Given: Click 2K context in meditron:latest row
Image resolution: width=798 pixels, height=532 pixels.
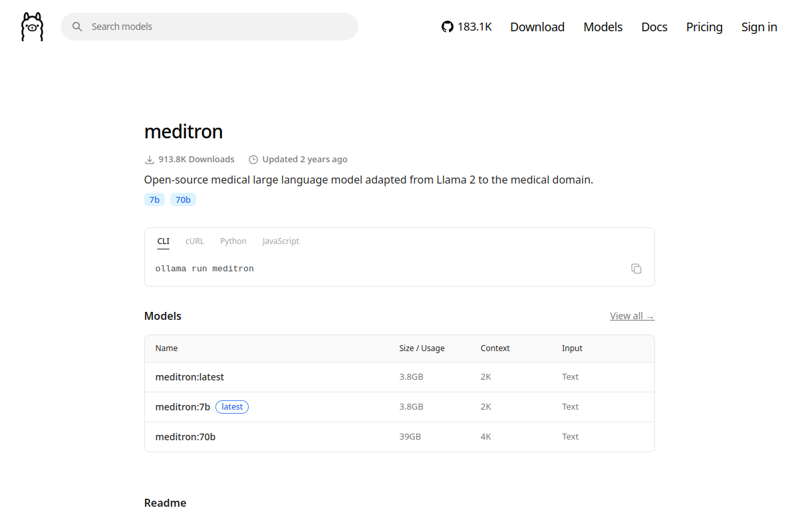Looking at the screenshot, I should (x=486, y=377).
